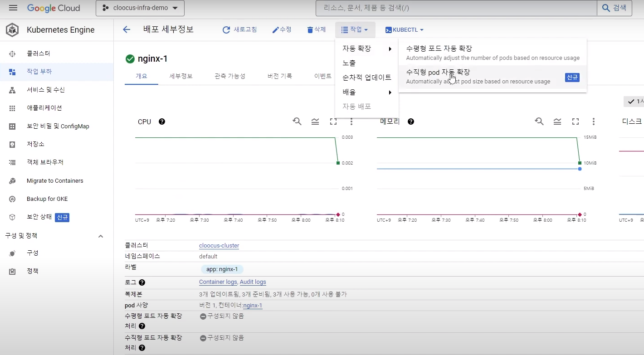Viewport: 644px width, 355px height.
Task: Click the 삭제 delete button
Action: click(317, 29)
